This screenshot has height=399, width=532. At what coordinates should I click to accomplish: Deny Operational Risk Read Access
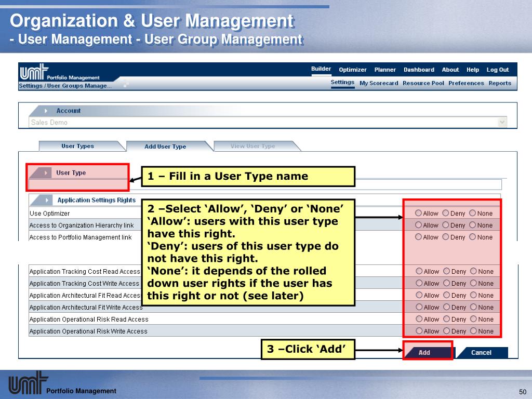tap(446, 319)
